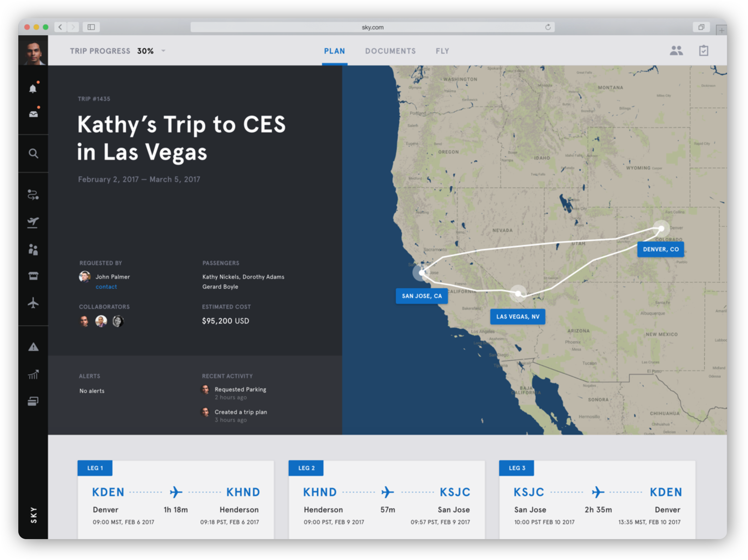Screen dimensions: 748x560
Task: Open the storefront icon in sidebar
Action: [33, 276]
